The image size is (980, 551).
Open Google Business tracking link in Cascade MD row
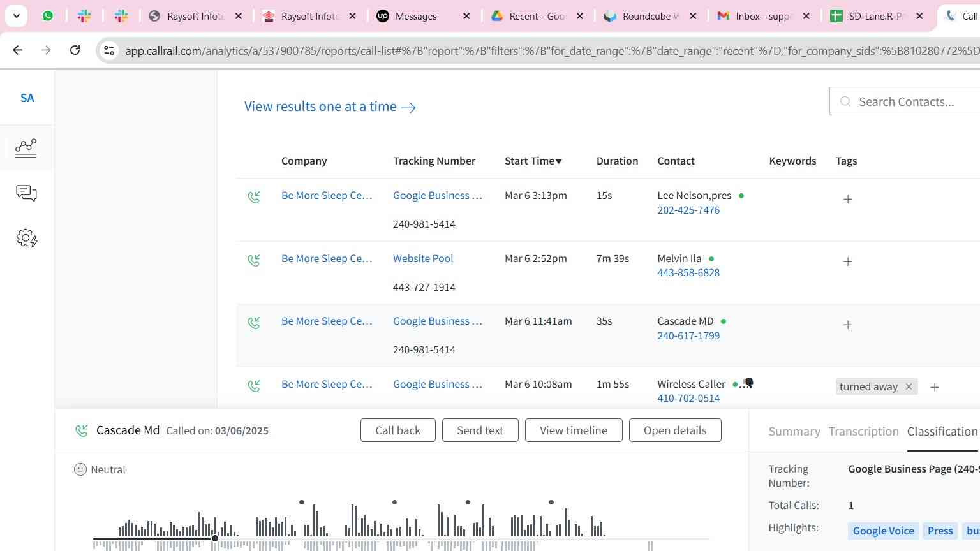tap(438, 321)
